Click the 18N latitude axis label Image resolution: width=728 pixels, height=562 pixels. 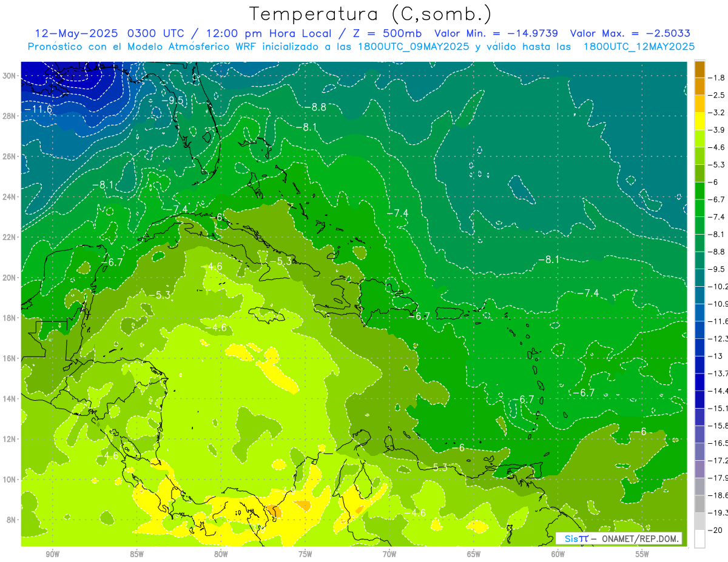(x=10, y=318)
